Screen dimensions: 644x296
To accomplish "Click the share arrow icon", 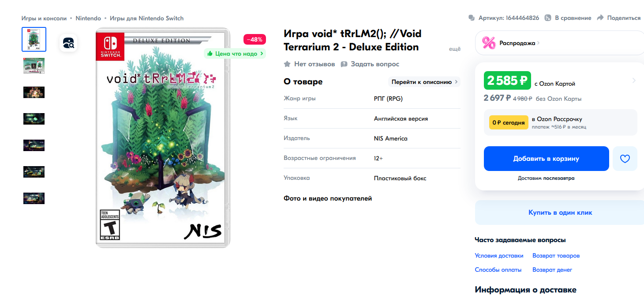I will click(600, 18).
